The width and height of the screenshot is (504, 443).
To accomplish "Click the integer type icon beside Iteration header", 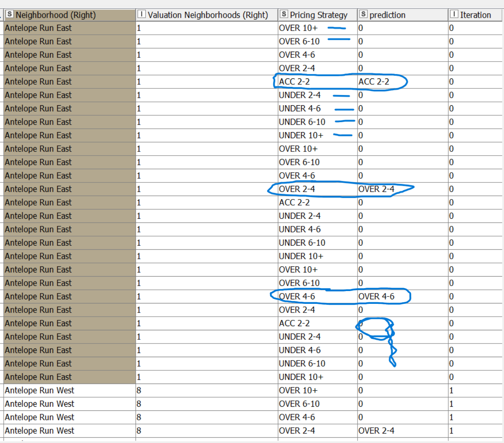I will 454,14.
